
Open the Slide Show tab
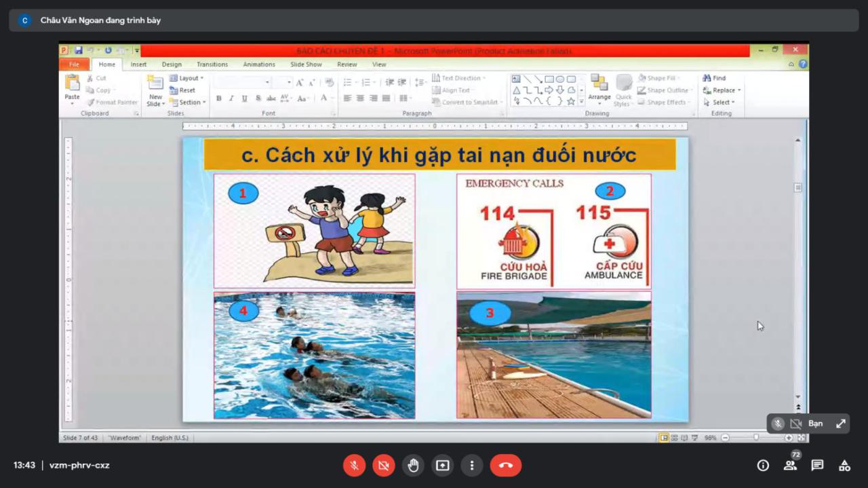click(306, 64)
